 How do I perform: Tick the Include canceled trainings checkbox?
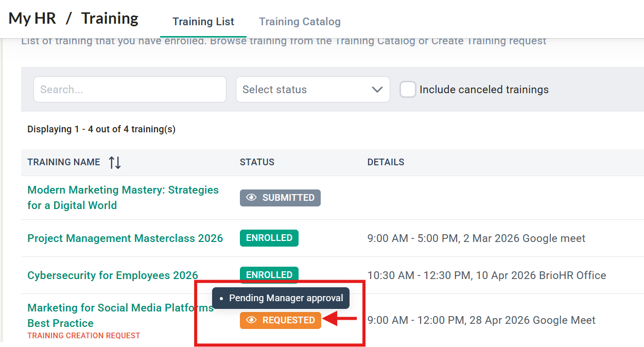pos(408,90)
